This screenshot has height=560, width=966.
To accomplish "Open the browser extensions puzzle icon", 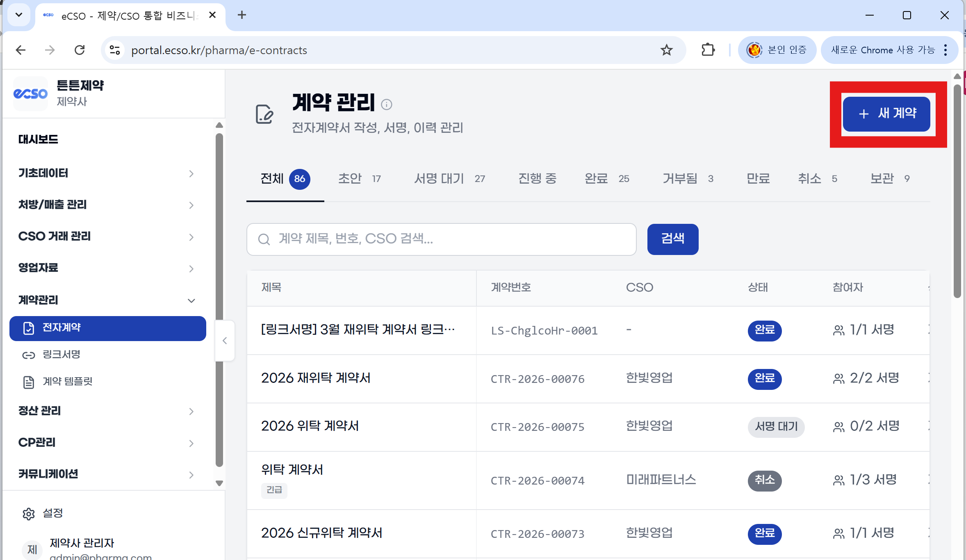I will point(708,50).
